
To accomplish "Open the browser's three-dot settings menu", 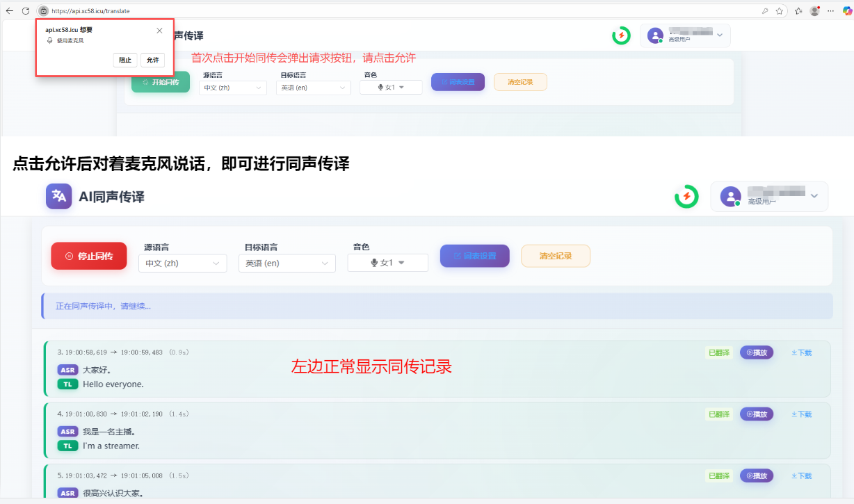I will pos(830,11).
